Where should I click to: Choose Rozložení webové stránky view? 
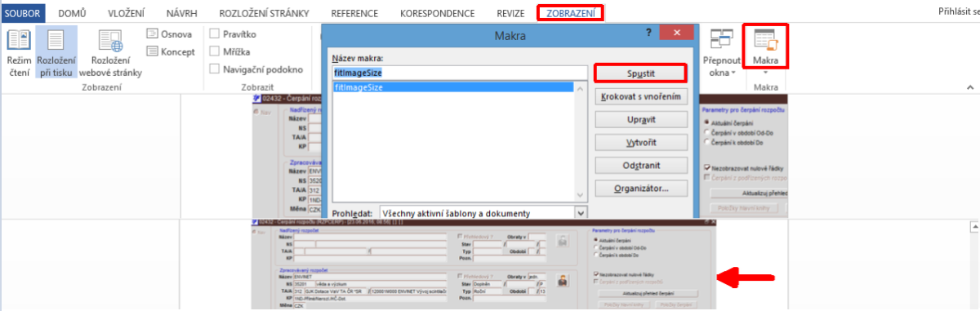[110, 53]
